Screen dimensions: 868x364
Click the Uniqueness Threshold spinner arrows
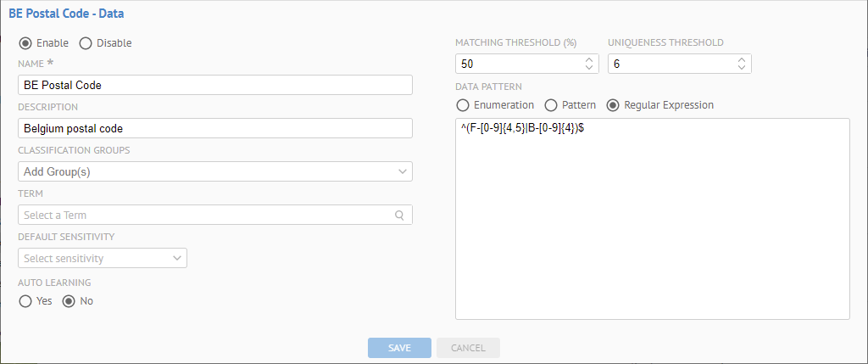pyautogui.click(x=742, y=64)
